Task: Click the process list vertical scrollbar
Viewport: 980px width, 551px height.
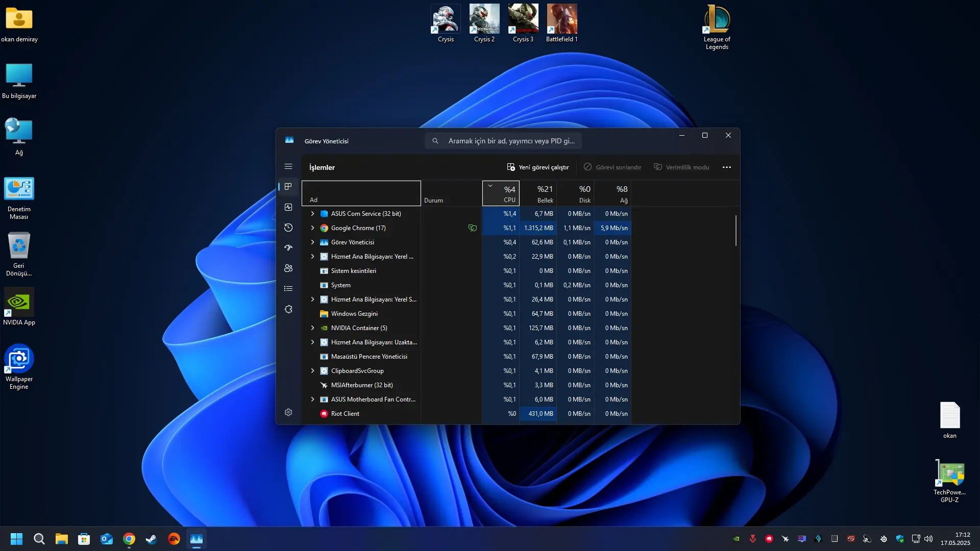Action: click(736, 231)
